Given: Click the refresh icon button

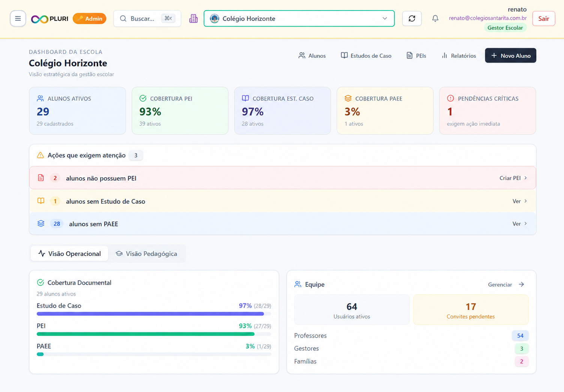Looking at the screenshot, I should pyautogui.click(x=412, y=18).
